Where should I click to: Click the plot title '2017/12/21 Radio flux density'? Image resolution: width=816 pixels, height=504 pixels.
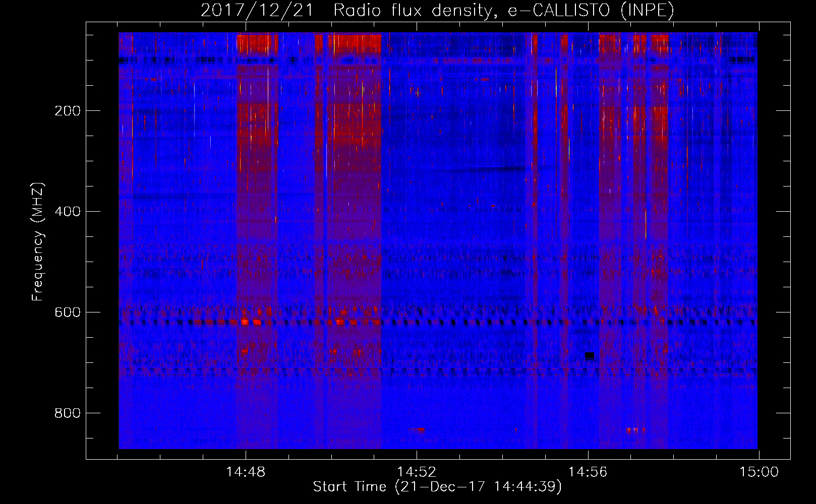(x=346, y=11)
